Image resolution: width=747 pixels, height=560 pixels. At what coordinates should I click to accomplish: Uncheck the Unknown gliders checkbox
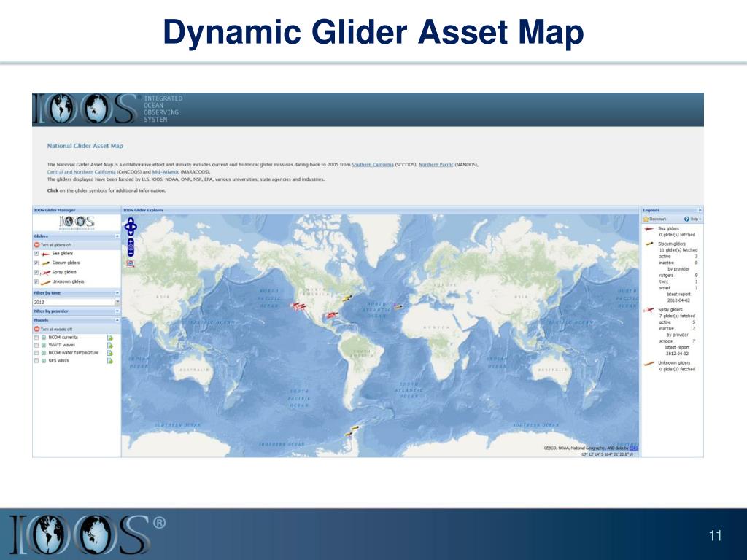point(36,282)
